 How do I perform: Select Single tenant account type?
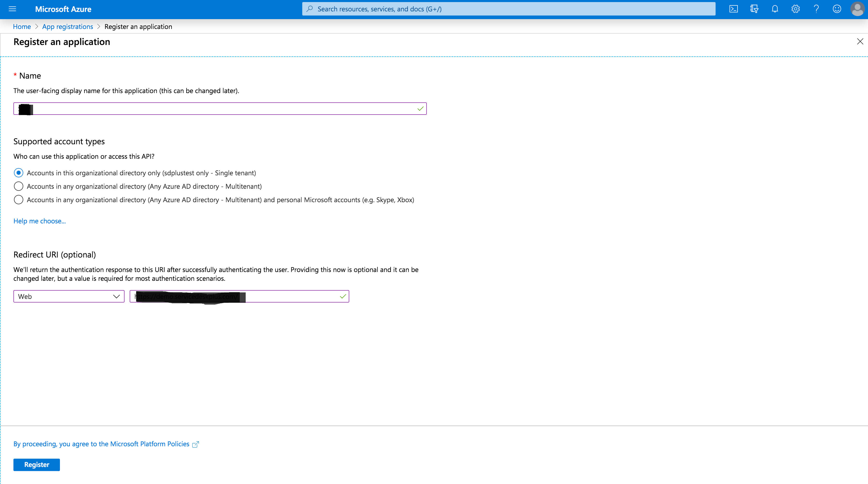[x=19, y=172]
